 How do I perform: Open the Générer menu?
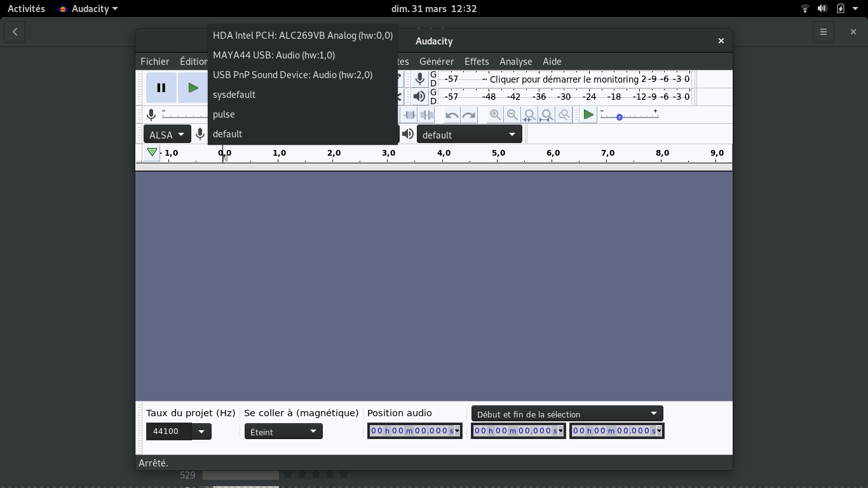tap(437, 62)
